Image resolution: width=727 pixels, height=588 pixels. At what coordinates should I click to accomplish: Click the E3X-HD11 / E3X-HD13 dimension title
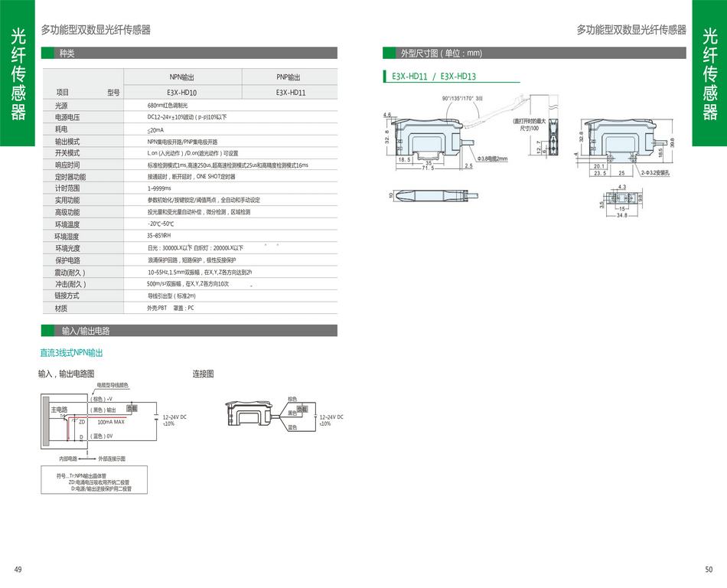[433, 77]
